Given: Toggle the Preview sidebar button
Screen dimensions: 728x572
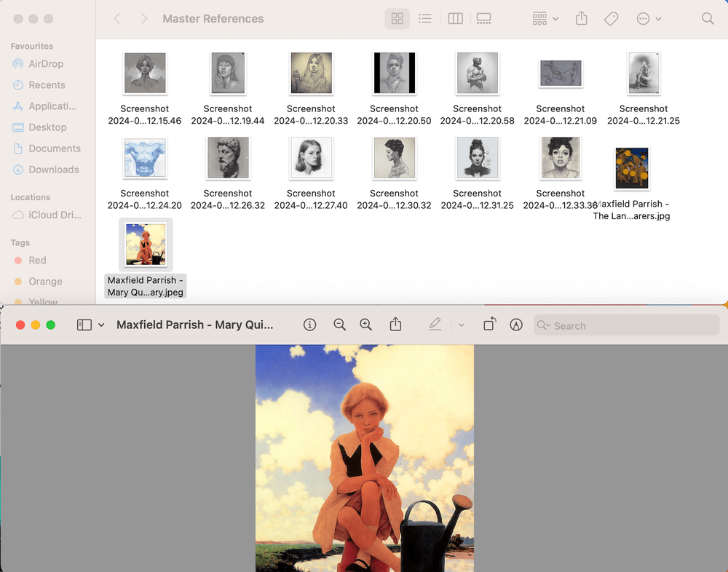Looking at the screenshot, I should point(84,325).
